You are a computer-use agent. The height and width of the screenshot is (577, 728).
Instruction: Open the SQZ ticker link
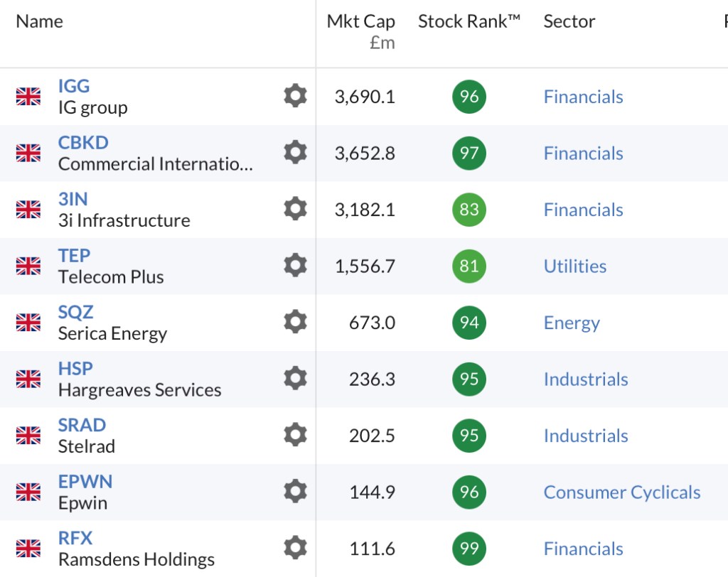(x=75, y=312)
